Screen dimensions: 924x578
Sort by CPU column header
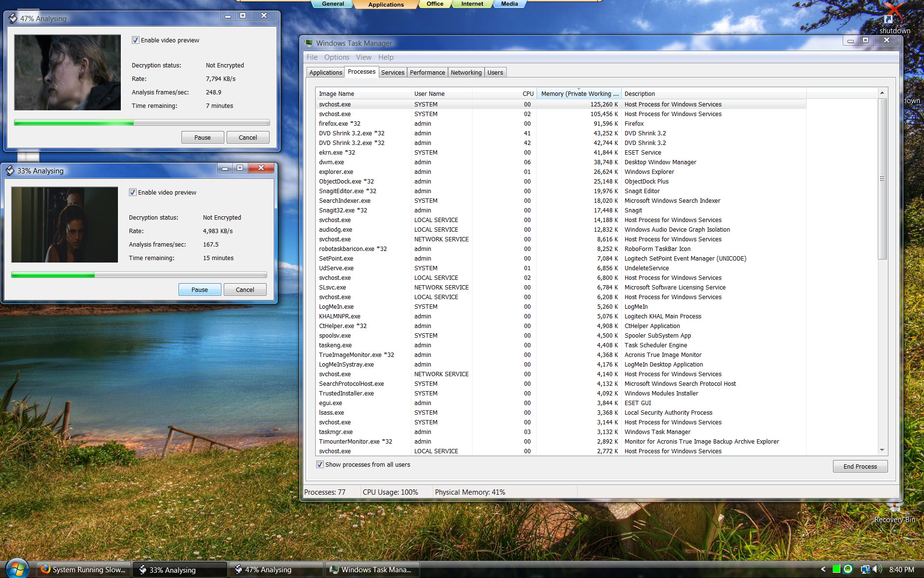504,93
